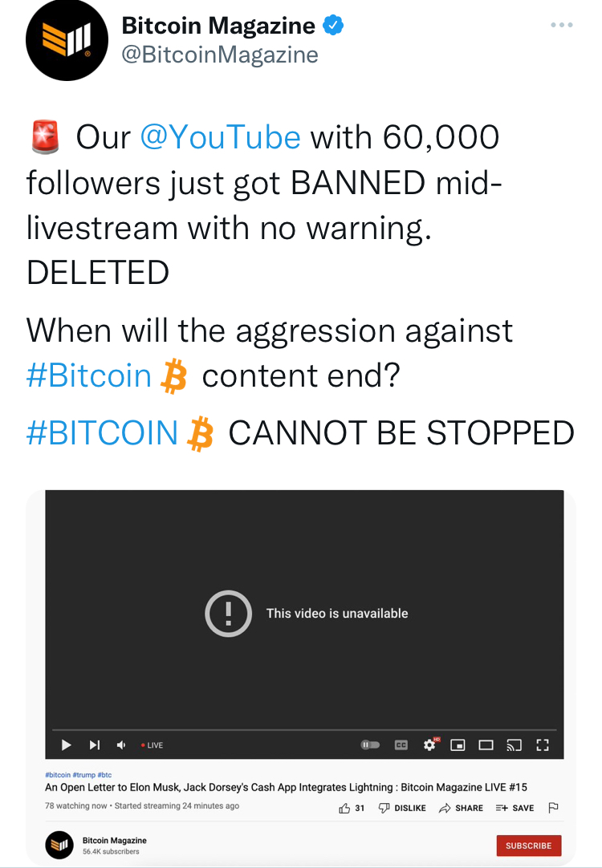The width and height of the screenshot is (602, 868).
Task: Click the DISLIKE button
Action: coord(402,808)
